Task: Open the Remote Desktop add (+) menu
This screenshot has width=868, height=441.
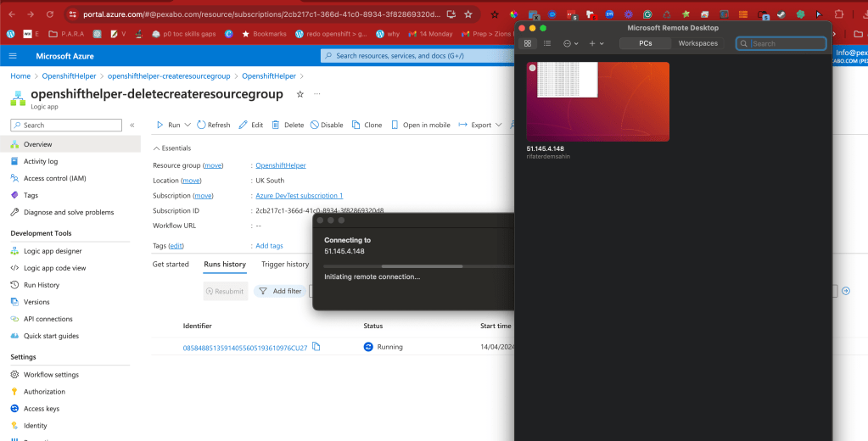Action: 596,43
